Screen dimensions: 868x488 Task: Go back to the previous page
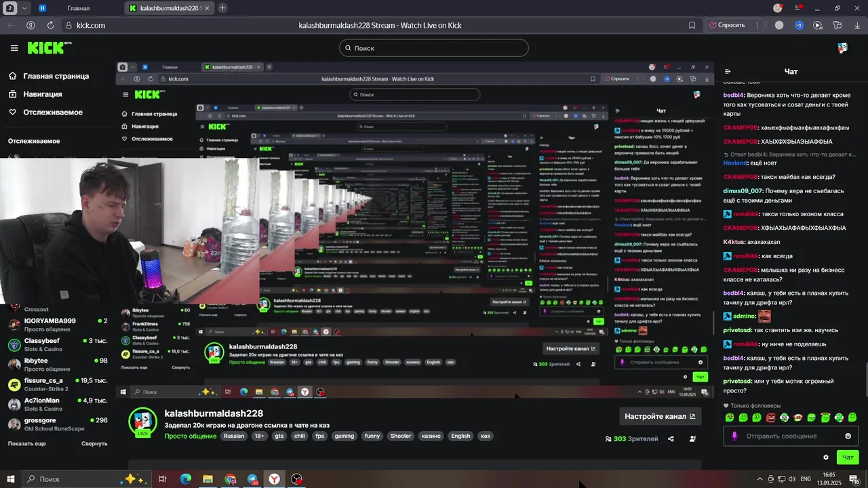click(x=10, y=25)
